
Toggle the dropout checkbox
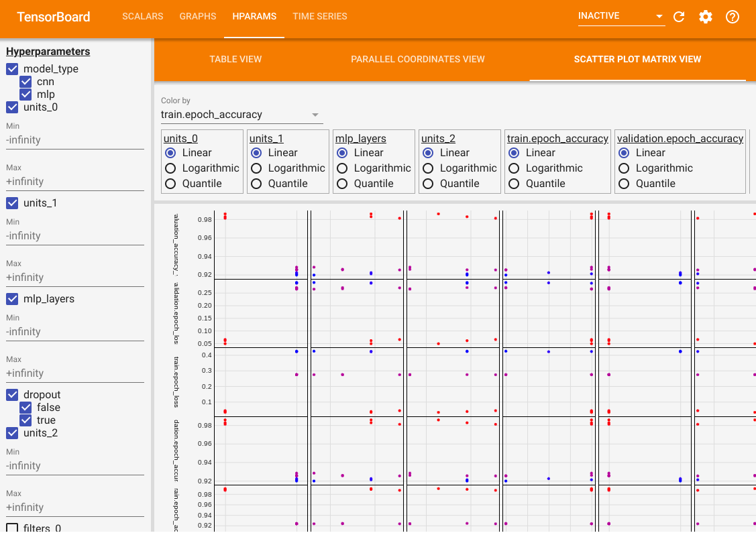point(13,395)
